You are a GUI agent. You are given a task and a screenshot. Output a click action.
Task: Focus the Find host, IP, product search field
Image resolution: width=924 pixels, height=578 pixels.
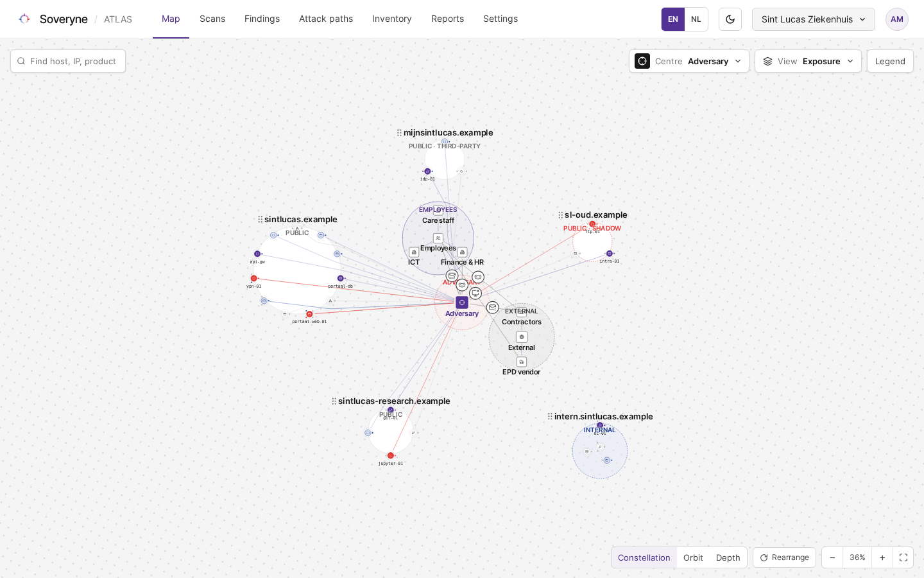click(68, 61)
